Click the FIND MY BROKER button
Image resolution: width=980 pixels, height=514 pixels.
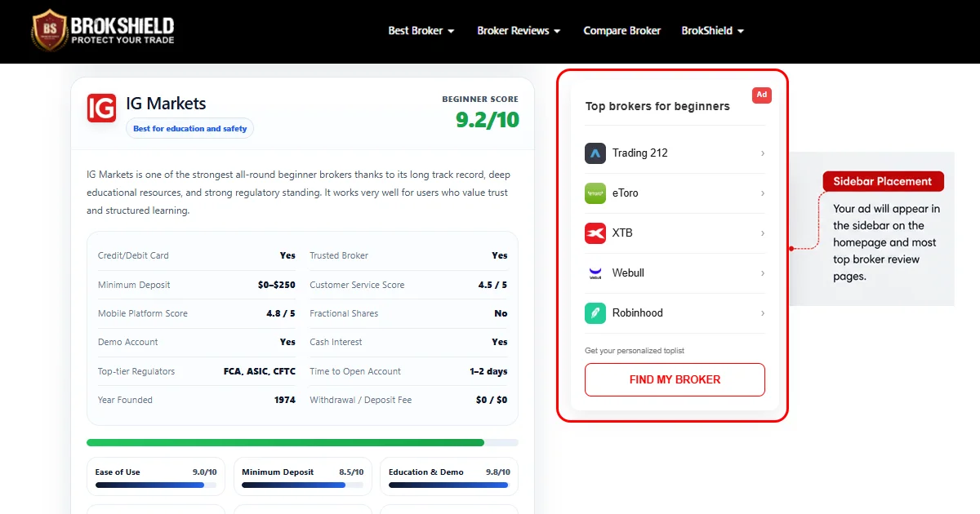[675, 379]
